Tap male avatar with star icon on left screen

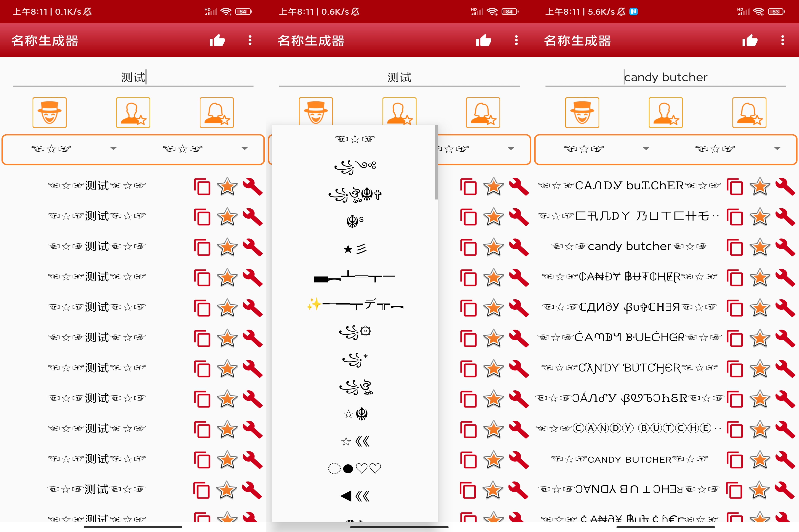[x=133, y=113]
